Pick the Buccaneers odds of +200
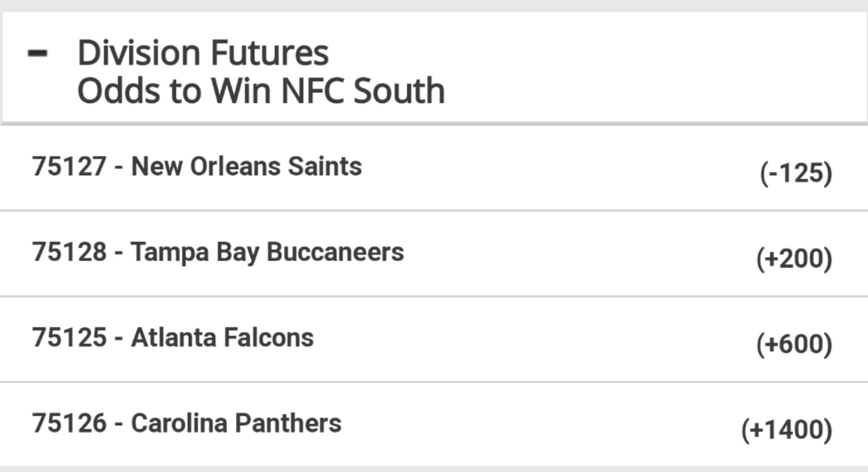Viewport: 868px width, 472px height. (x=794, y=259)
